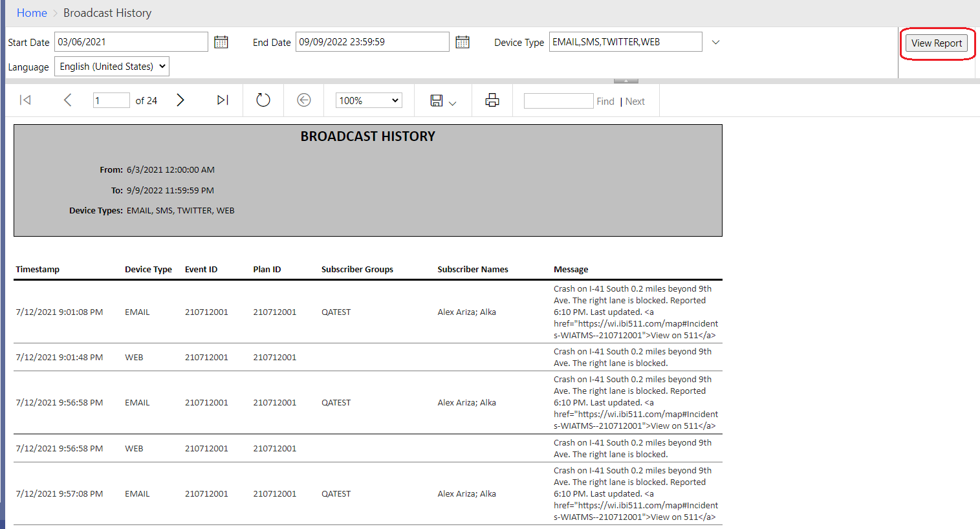The height and width of the screenshot is (529, 980).
Task: Click the View Report button
Action: coord(937,43)
